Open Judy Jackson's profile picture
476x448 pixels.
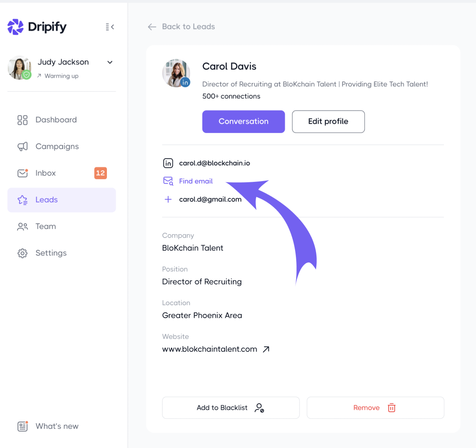(x=19, y=68)
